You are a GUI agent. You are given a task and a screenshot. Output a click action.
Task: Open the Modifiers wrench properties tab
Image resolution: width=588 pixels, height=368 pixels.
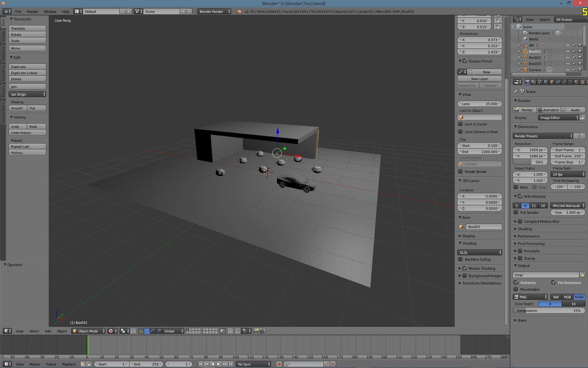point(564,82)
